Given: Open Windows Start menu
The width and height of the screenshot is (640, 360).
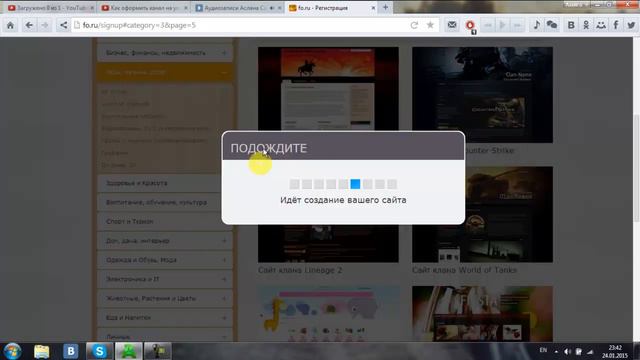Looking at the screenshot, I should point(13,351).
